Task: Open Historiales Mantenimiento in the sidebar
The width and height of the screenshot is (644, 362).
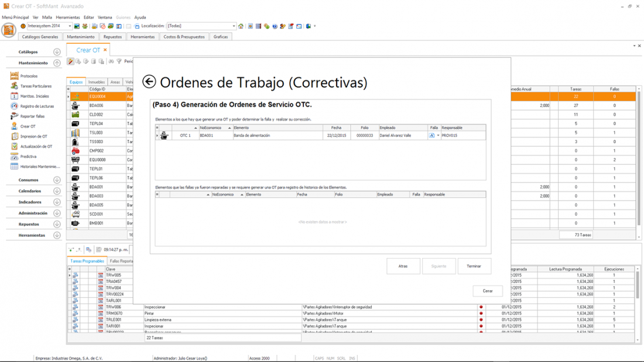Action: (40, 167)
